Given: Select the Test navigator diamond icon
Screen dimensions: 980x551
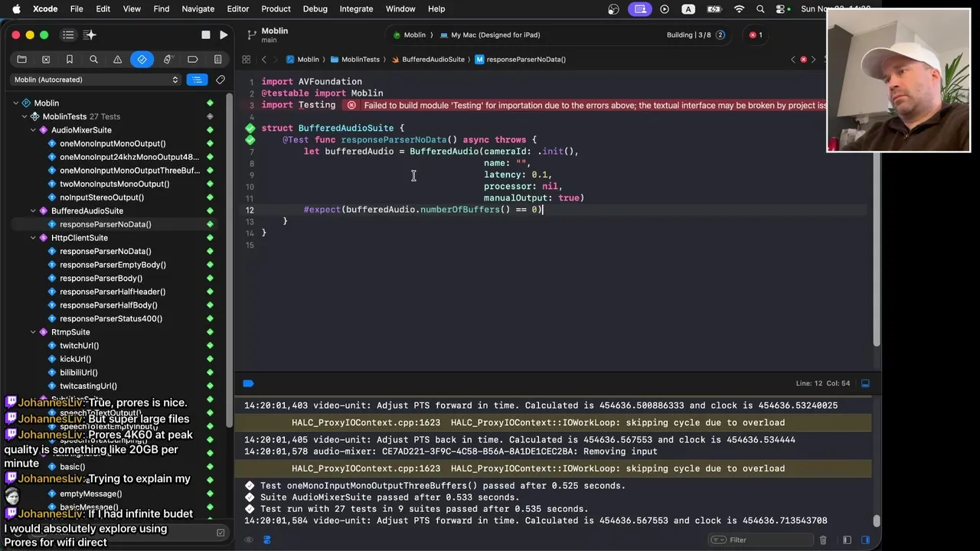Looking at the screenshot, I should click(142, 59).
